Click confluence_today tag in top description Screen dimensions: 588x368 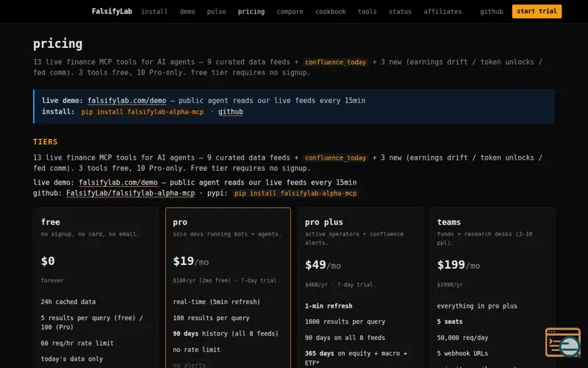point(335,63)
